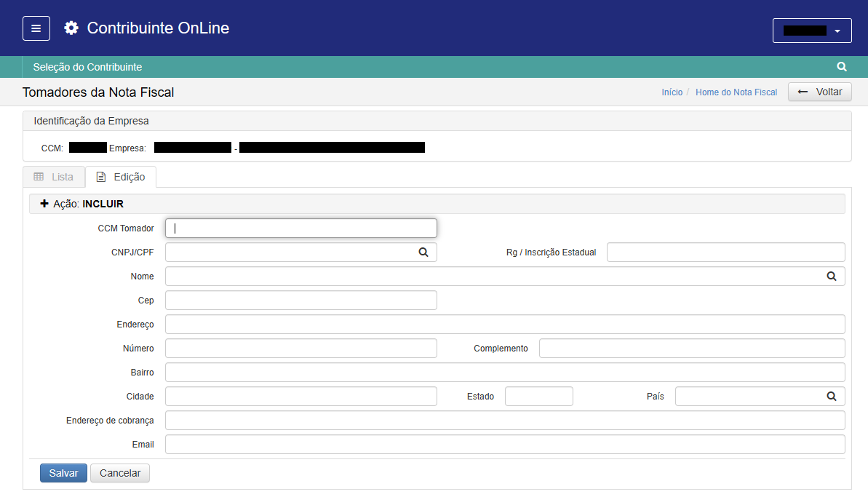Click the CNPJ/CPF search magnifier icon
This screenshot has height=497, width=868.
[x=423, y=253]
